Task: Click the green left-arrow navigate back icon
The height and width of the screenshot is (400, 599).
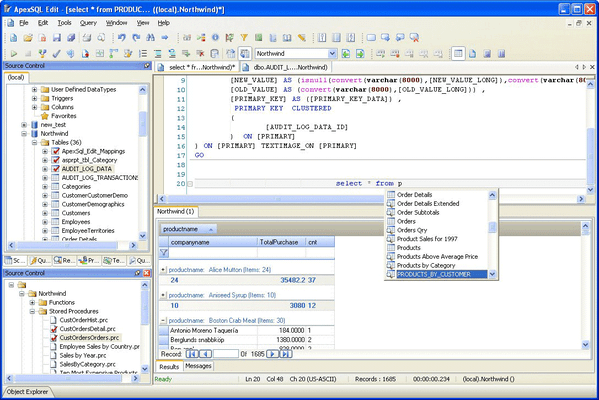Action: 346,54
